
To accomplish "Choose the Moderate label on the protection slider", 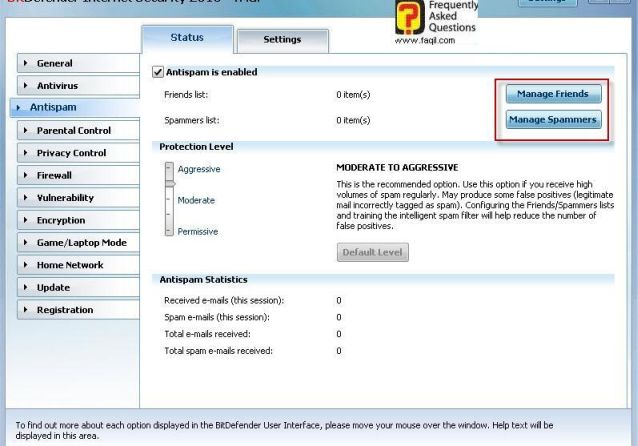I will [x=196, y=200].
